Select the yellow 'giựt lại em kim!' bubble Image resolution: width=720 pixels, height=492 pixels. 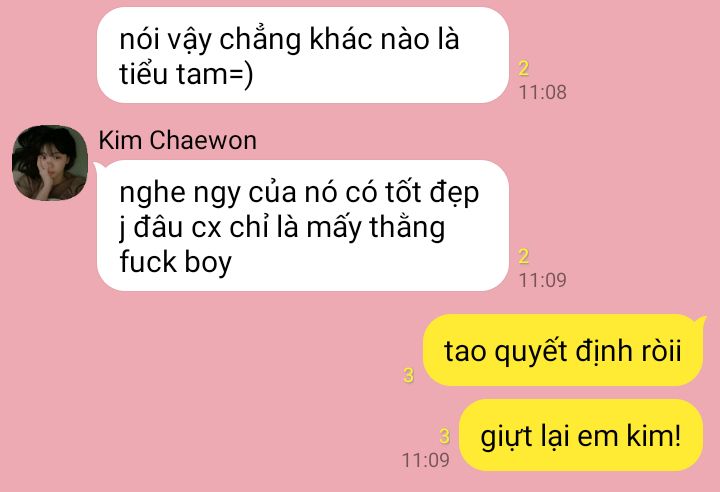tap(581, 435)
